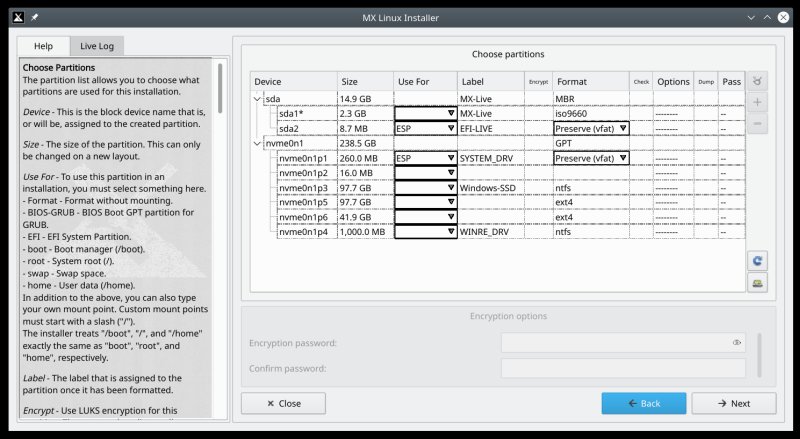Open Format dropdown for nvme0n1p1 row

(x=591, y=158)
